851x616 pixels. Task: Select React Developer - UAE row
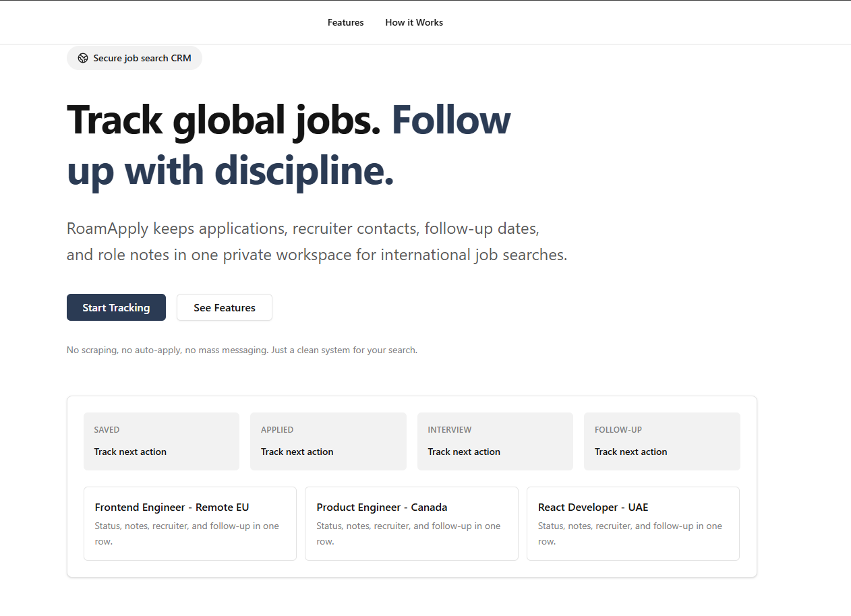point(633,524)
